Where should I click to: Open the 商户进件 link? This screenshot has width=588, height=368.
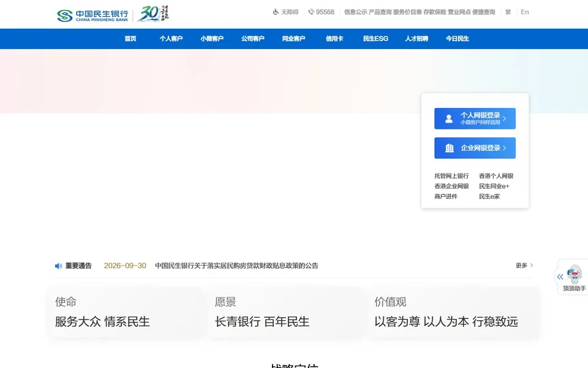[x=446, y=196]
